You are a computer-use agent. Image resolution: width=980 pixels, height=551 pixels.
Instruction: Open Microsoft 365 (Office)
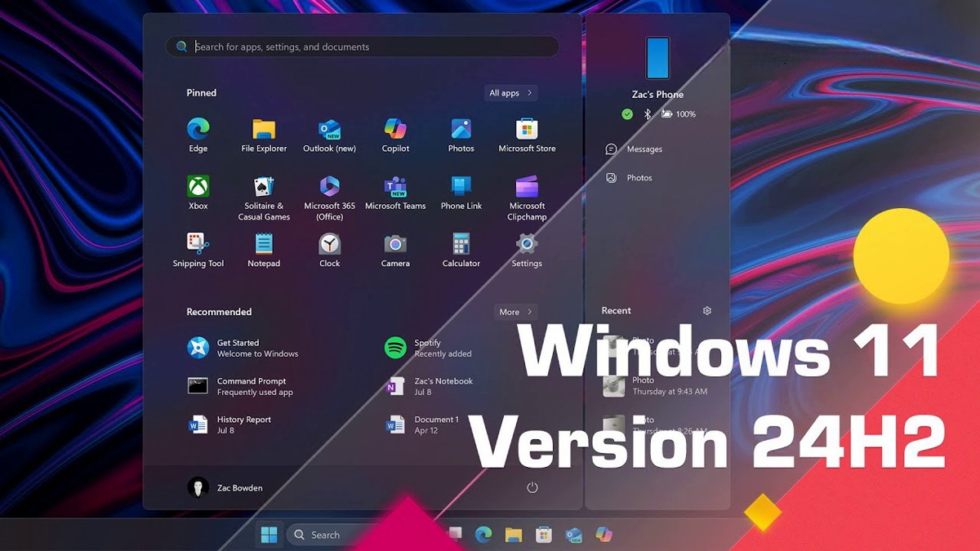pyautogui.click(x=329, y=198)
